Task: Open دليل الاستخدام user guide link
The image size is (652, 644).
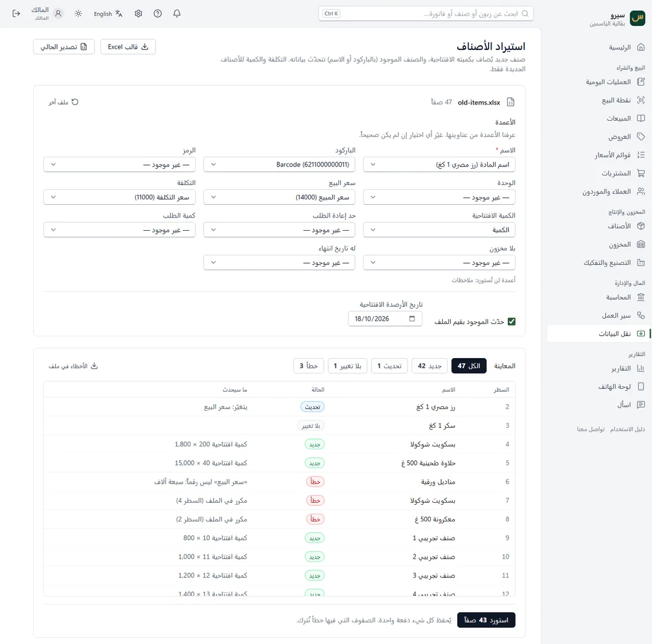Action: pyautogui.click(x=627, y=429)
